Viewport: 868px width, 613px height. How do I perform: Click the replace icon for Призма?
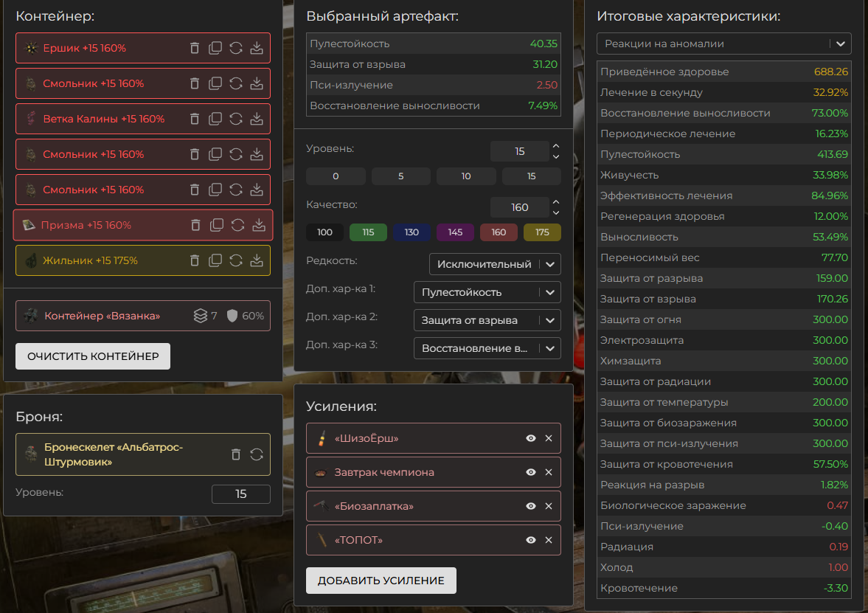[x=238, y=225]
